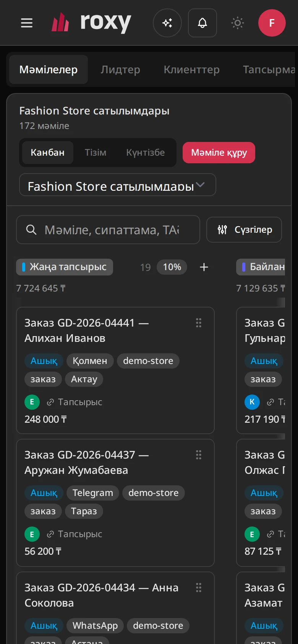Focus the Мәміле search field
Viewport: 298px width, 644px height.
point(108,230)
